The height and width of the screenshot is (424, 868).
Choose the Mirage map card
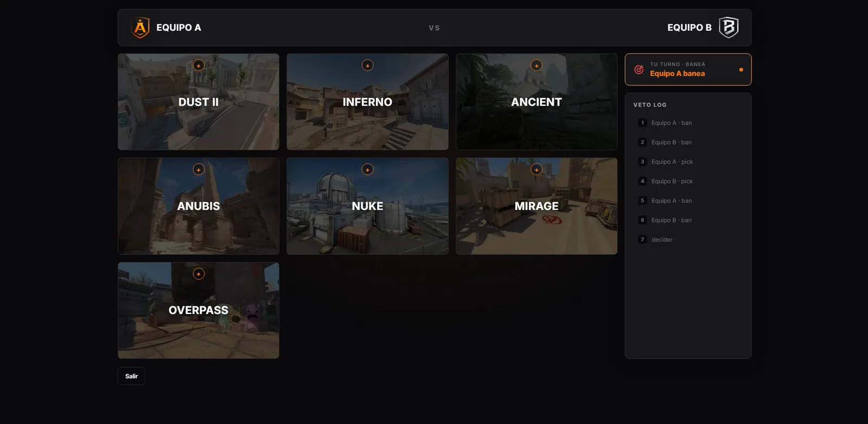pyautogui.click(x=537, y=206)
